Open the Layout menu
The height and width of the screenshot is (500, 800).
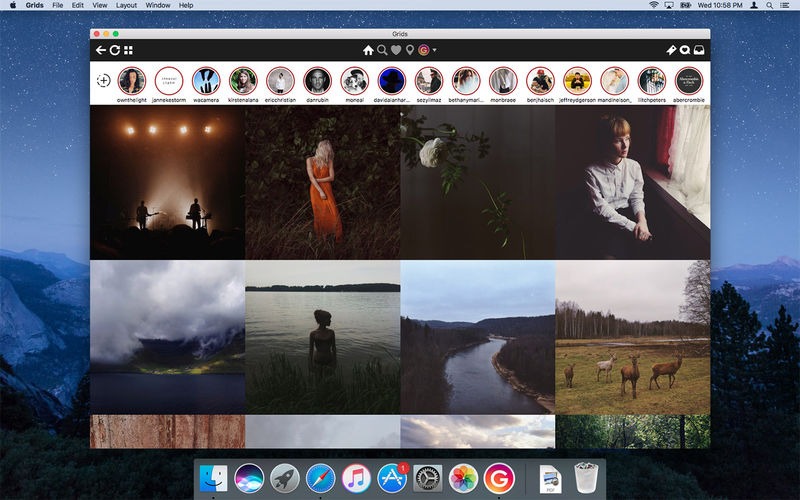pyautogui.click(x=126, y=5)
